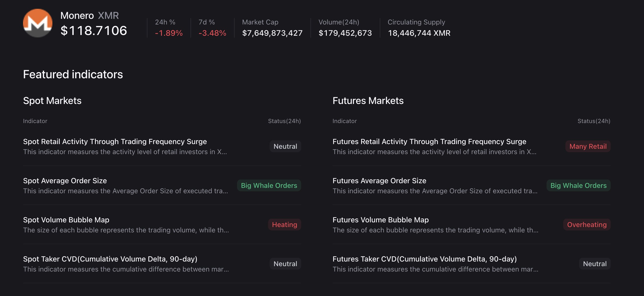Expand the truncated Spot Taker CVD description
The height and width of the screenshot is (296, 644).
click(x=126, y=269)
